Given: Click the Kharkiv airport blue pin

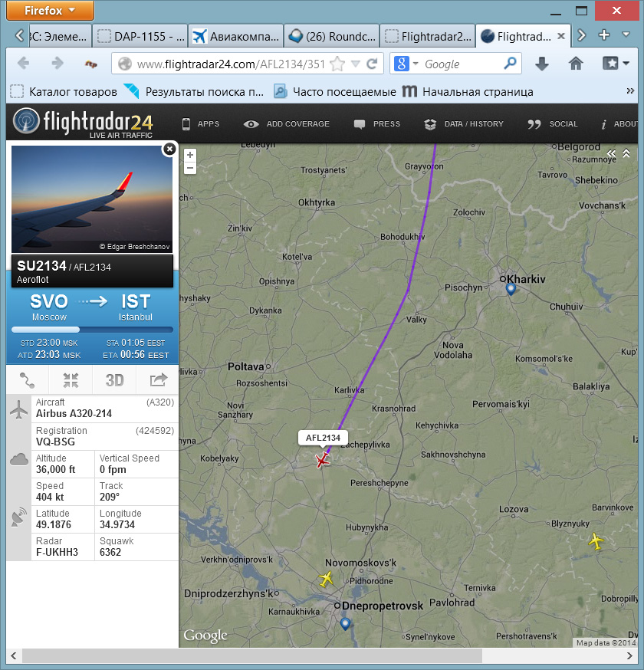Looking at the screenshot, I should (511, 289).
